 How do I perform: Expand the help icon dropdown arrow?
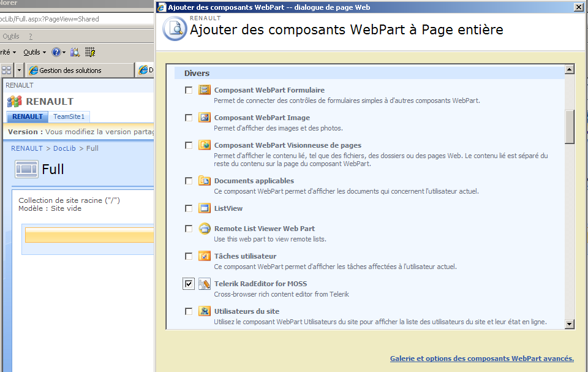(x=64, y=53)
